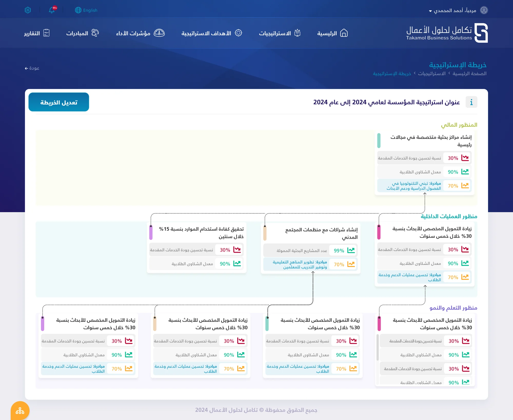This screenshot has width=513, height=420.
Task: Click the info icon beside strategy title
Action: [x=471, y=102]
